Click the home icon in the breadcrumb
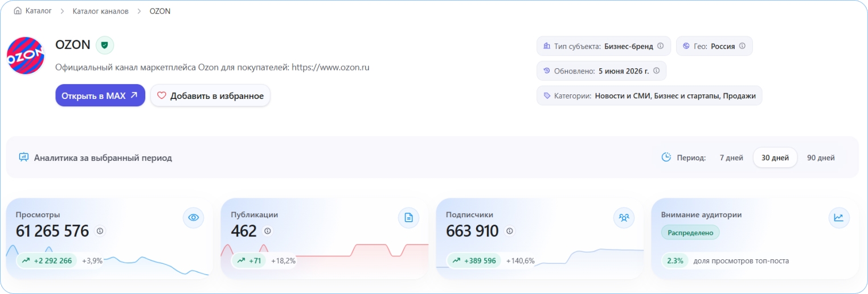Viewport: 868px width, 294px height. click(x=18, y=11)
